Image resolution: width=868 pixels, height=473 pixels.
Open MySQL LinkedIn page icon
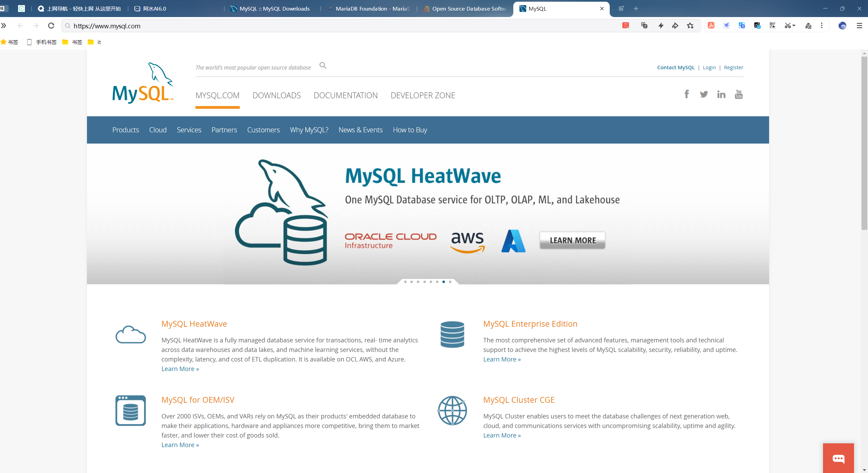click(721, 94)
